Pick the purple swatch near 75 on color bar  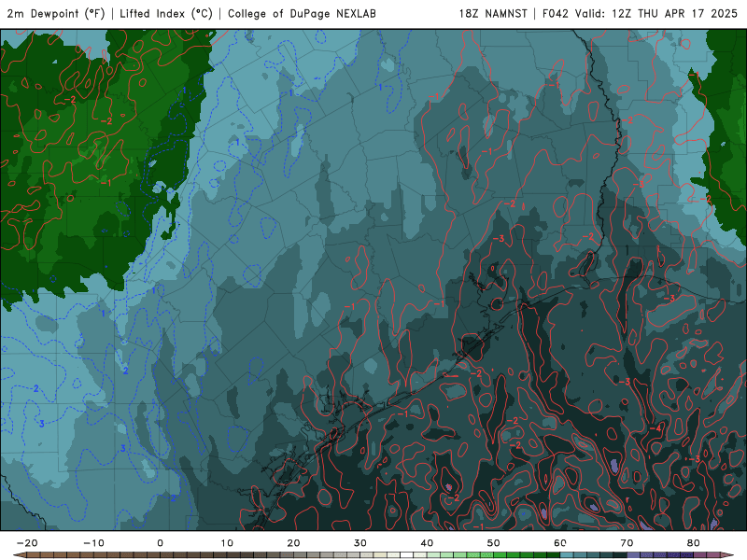(x=660, y=555)
